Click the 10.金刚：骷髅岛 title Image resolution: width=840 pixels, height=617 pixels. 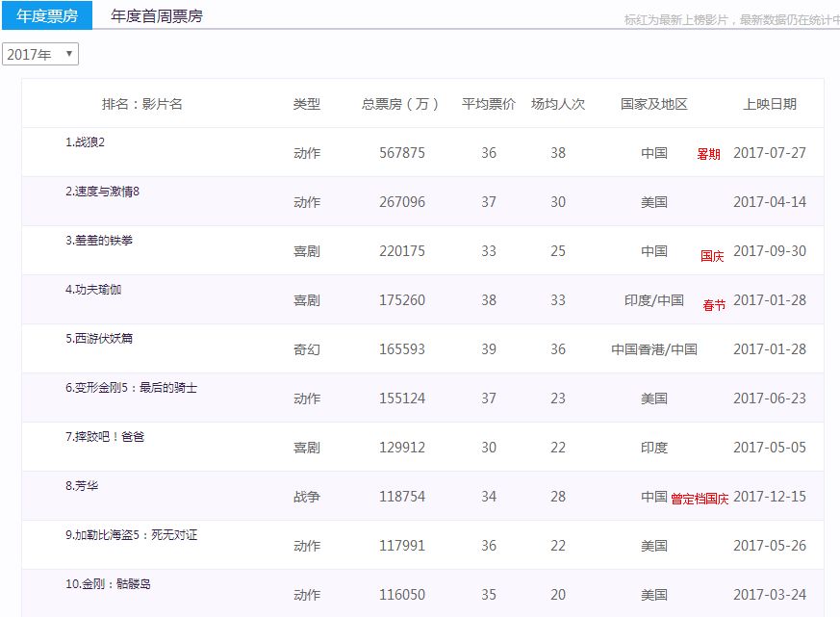108,584
